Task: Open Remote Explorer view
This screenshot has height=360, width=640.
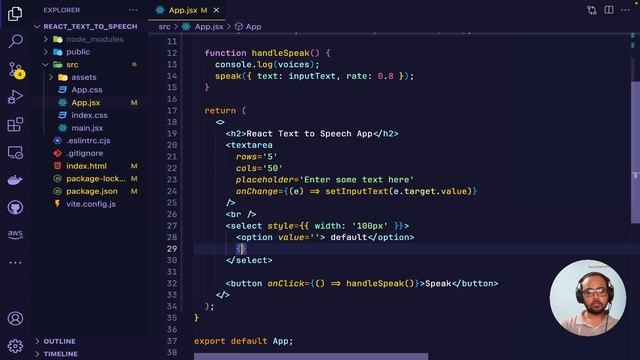Action: tap(15, 153)
